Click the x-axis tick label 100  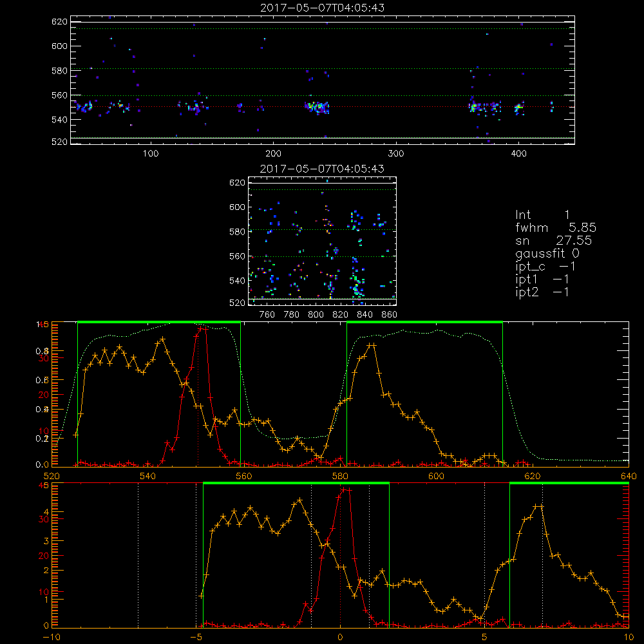[x=151, y=154]
